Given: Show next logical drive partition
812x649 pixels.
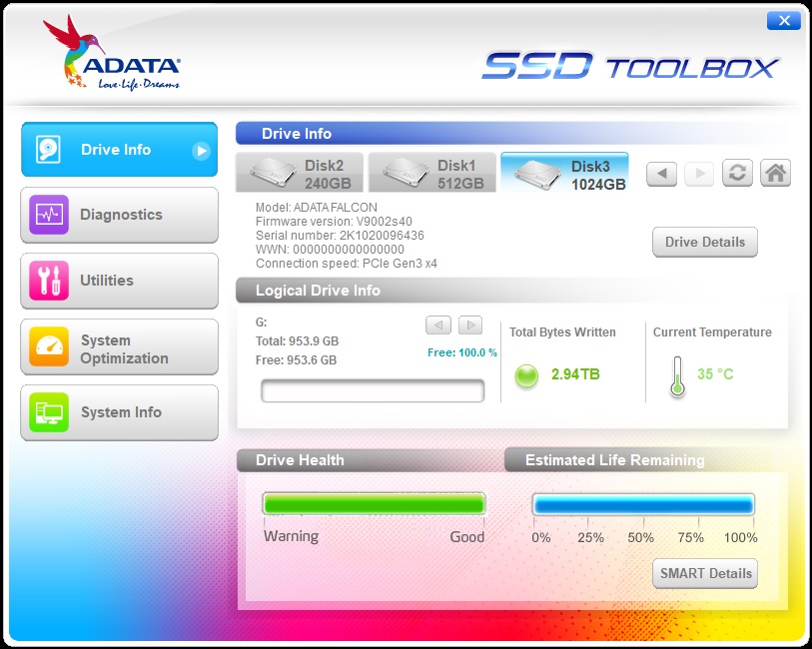Looking at the screenshot, I should pyautogui.click(x=470, y=325).
